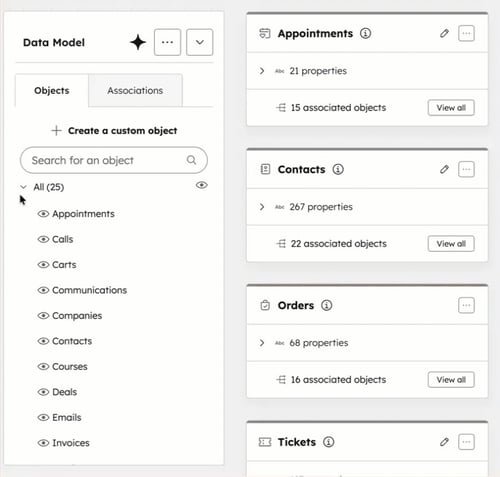Open the Data Model three-dots menu
Screen dimensions: 500x477
[167, 42]
